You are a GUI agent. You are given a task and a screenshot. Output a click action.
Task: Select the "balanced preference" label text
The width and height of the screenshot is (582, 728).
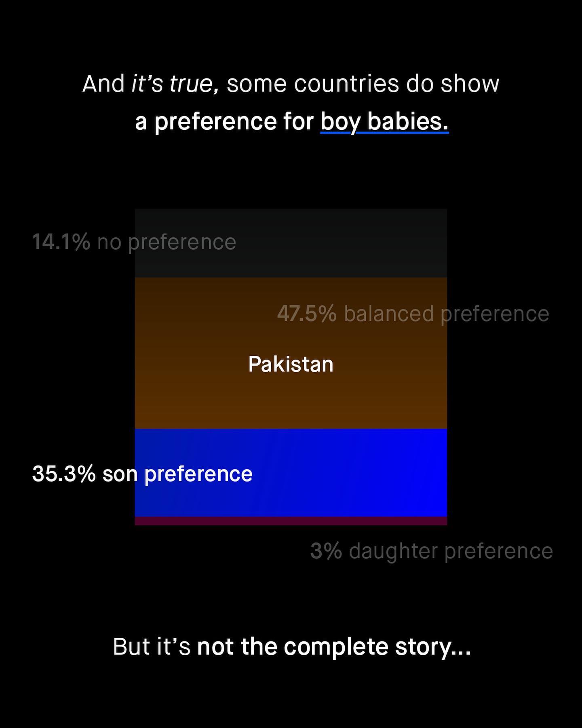[x=446, y=314]
